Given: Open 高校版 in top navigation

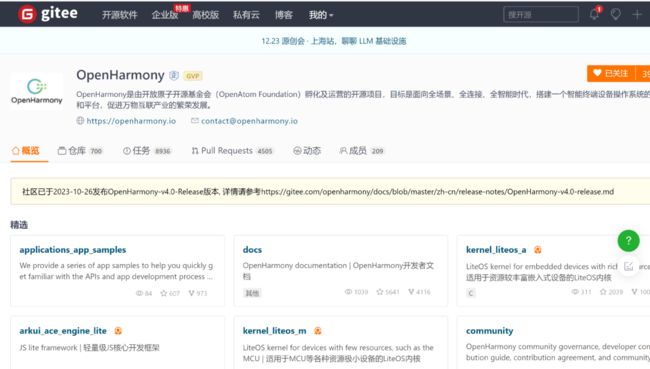Looking at the screenshot, I should click(206, 15).
